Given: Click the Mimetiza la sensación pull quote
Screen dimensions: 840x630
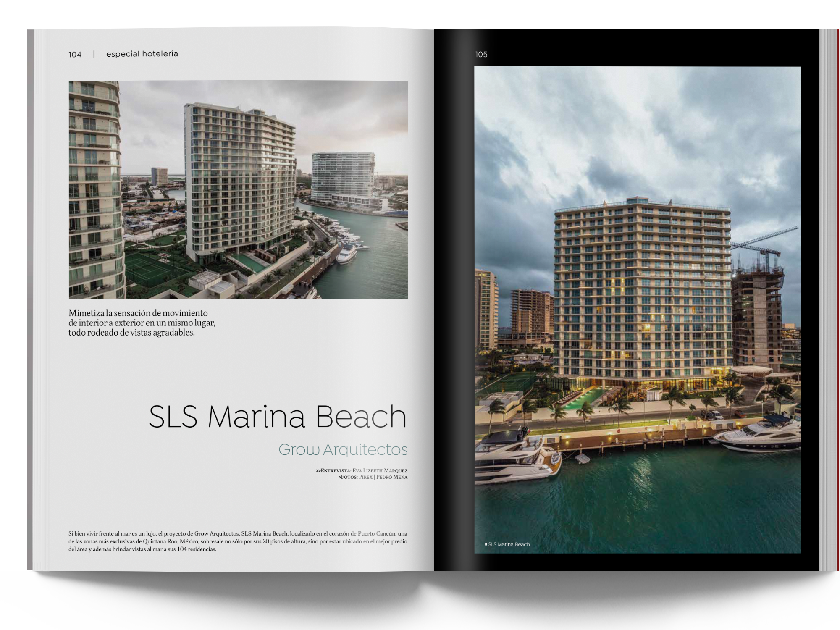Looking at the screenshot, I should [142, 323].
